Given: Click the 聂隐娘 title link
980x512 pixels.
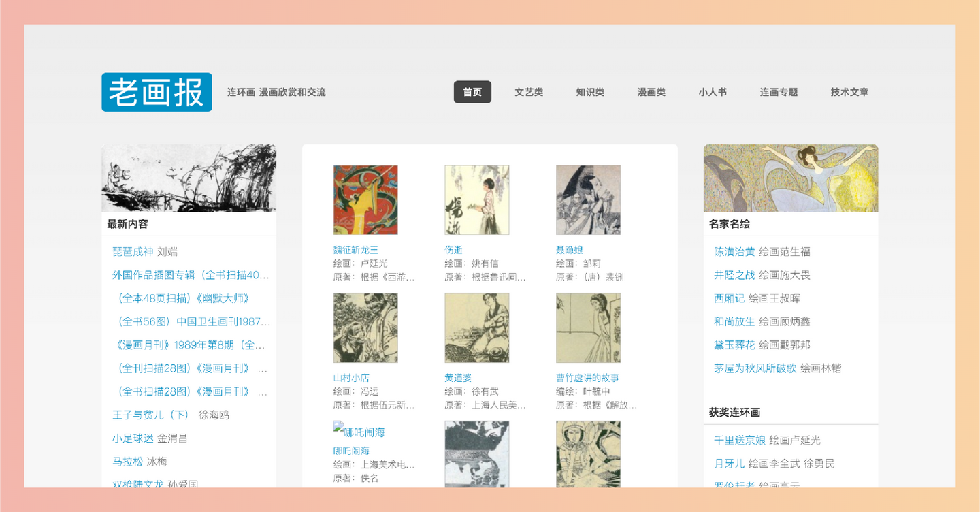Looking at the screenshot, I should coord(570,250).
